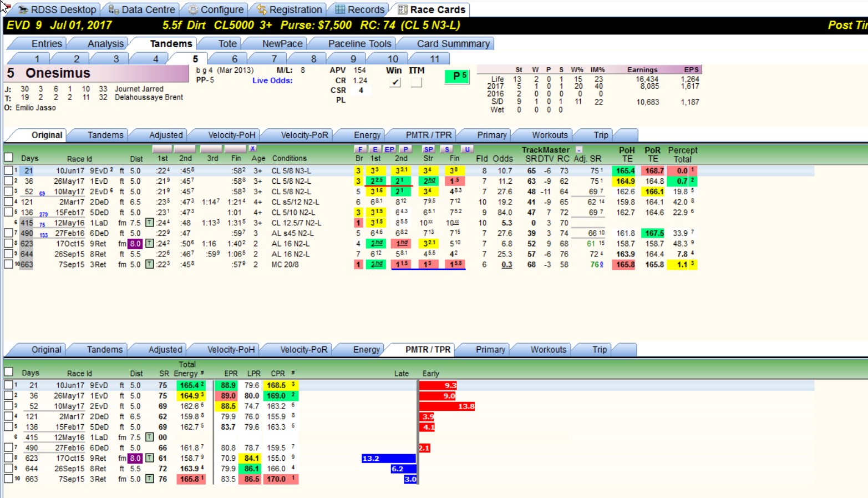
Task: Click the T turf marker in upper 12May16 row
Action: 149,223
